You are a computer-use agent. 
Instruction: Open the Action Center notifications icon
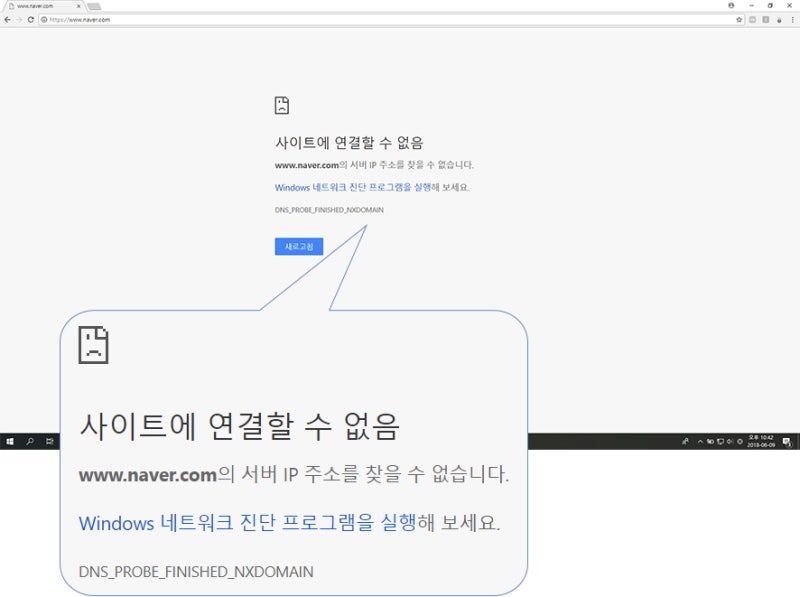[787, 441]
